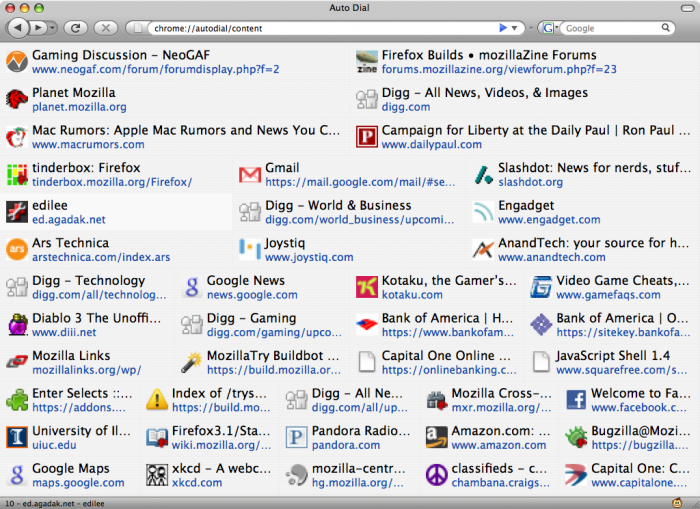Click the blue Go arrow in the address bar
The height and width of the screenshot is (509, 700).
(503, 28)
